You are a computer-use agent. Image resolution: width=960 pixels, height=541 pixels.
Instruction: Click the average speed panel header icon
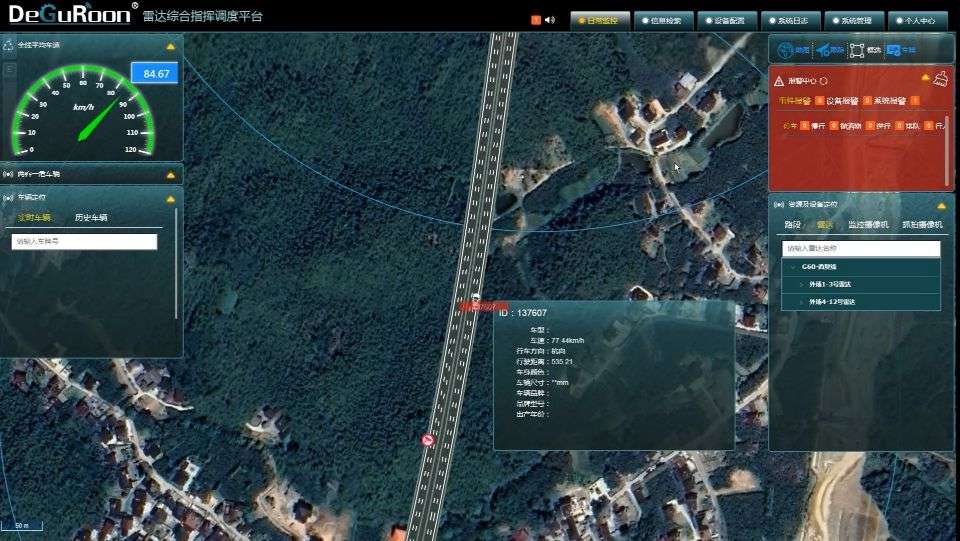(9, 45)
